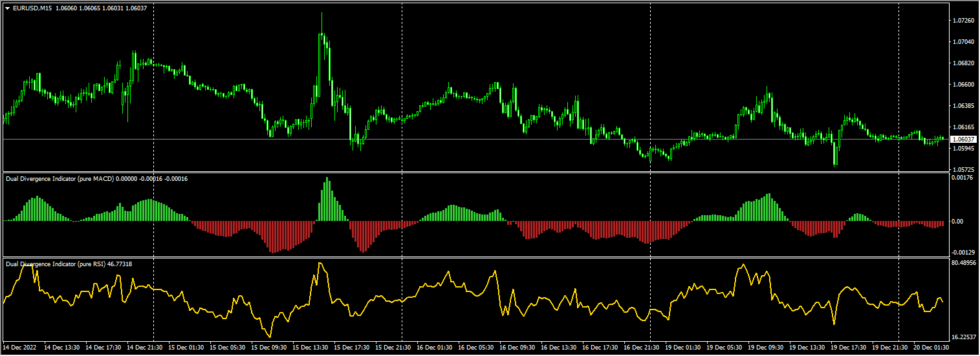The image size is (980, 356).
Task: Click the EURUSD,M15 symbol label
Action: click(32, 8)
